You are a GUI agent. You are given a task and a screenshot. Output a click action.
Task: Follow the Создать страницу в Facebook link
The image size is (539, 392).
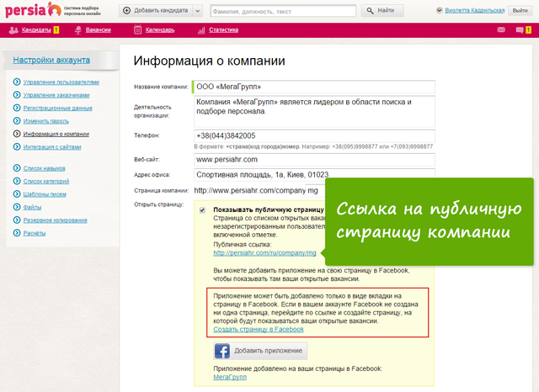[259, 330]
